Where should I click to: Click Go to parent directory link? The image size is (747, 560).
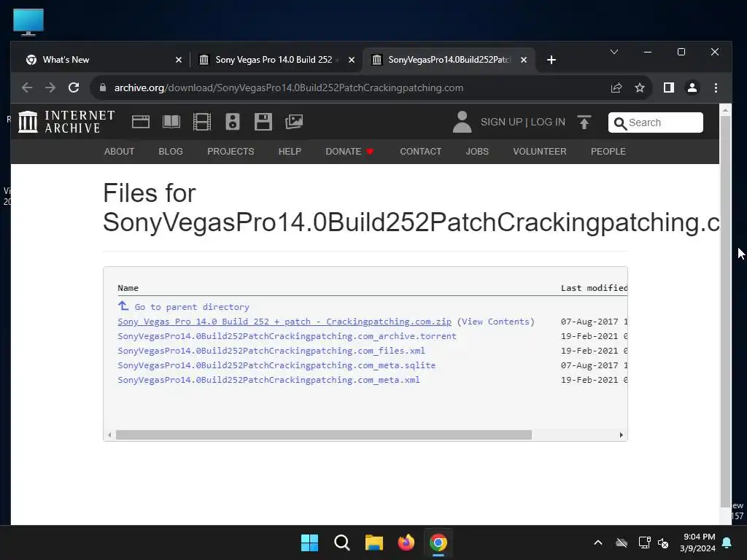[x=192, y=307]
